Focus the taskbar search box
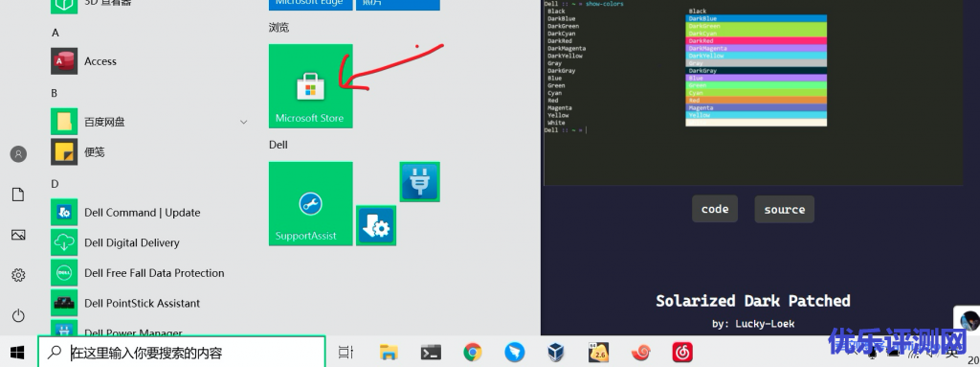The height and width of the screenshot is (367, 980). (x=182, y=353)
